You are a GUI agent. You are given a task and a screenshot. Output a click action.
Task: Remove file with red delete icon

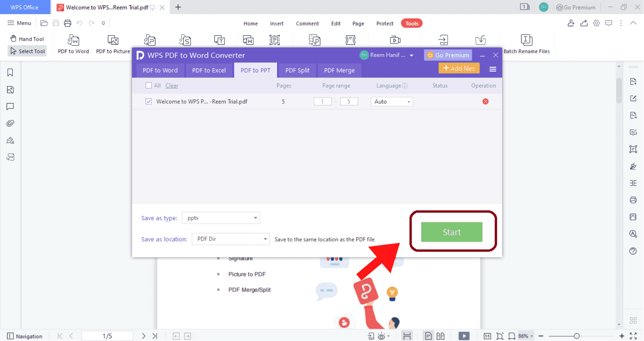485,102
